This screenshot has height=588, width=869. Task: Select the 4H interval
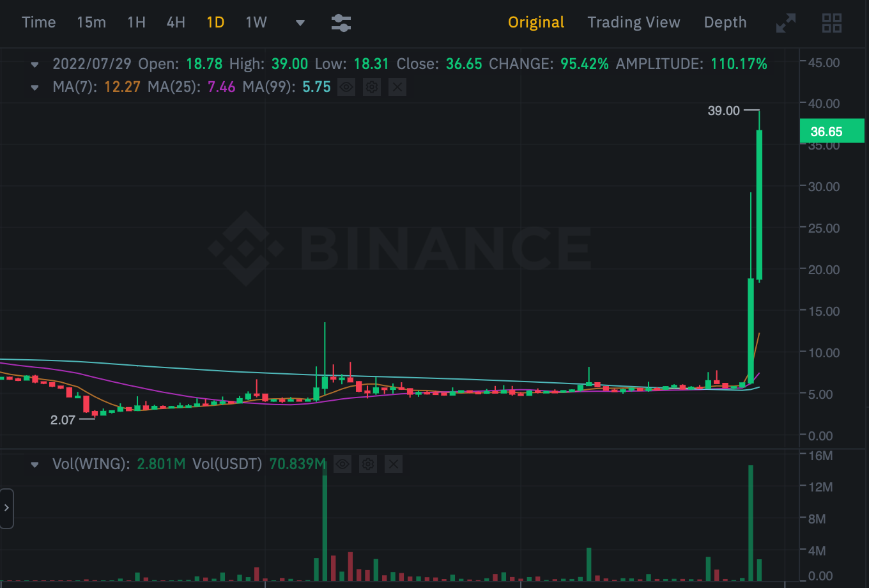click(176, 22)
